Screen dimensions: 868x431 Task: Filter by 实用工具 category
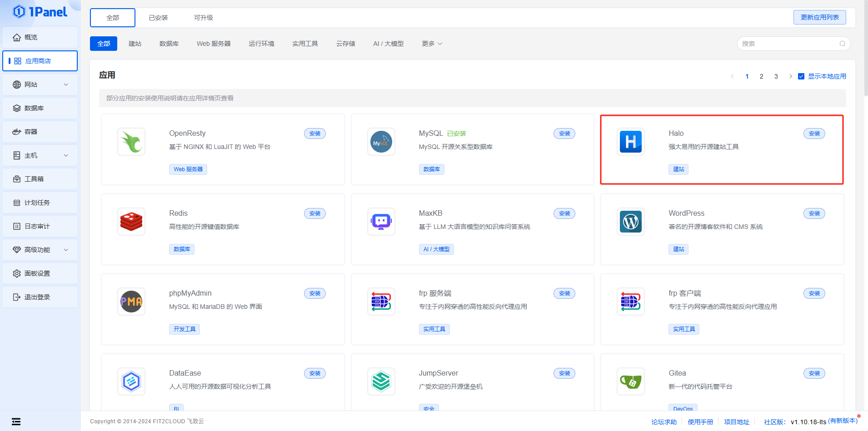click(305, 44)
